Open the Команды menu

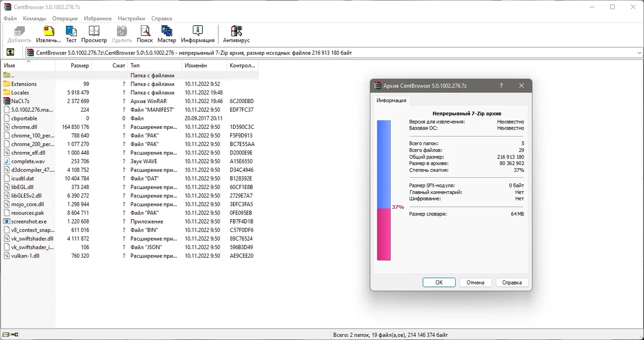coord(34,18)
